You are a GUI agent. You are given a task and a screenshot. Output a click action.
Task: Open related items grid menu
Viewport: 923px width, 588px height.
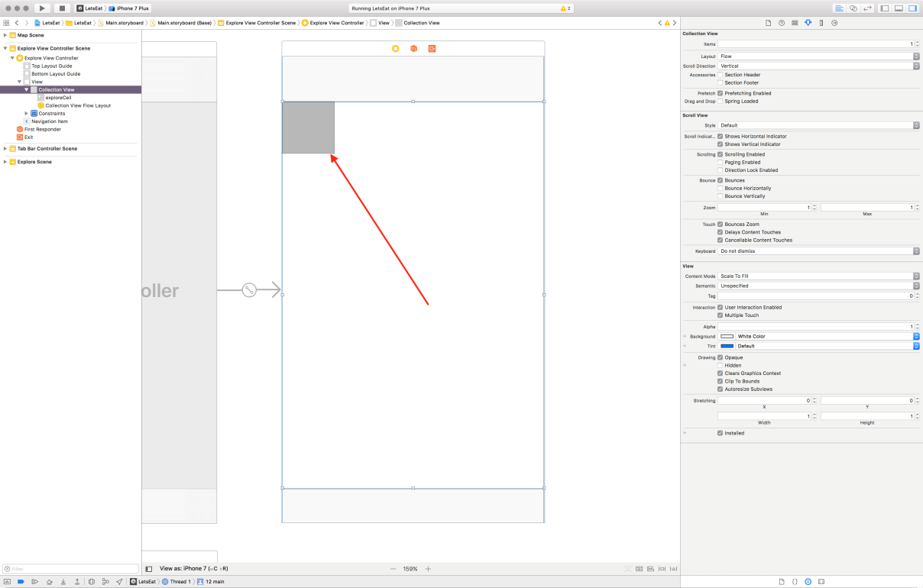point(6,23)
